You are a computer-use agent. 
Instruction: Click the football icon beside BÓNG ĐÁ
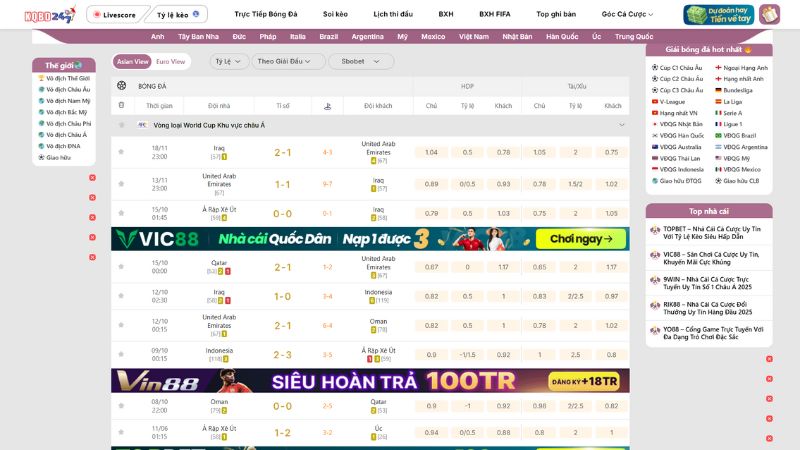pos(122,86)
